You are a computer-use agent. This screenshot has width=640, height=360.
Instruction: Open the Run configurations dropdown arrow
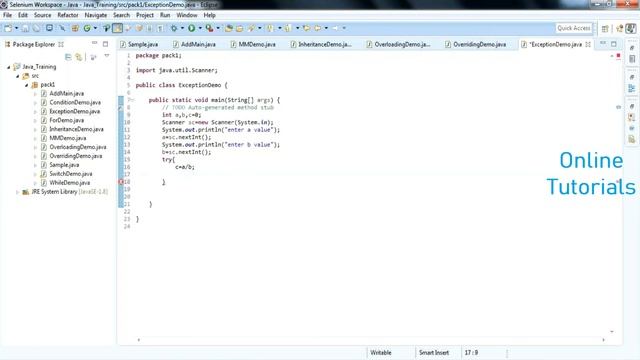[x=200, y=28]
